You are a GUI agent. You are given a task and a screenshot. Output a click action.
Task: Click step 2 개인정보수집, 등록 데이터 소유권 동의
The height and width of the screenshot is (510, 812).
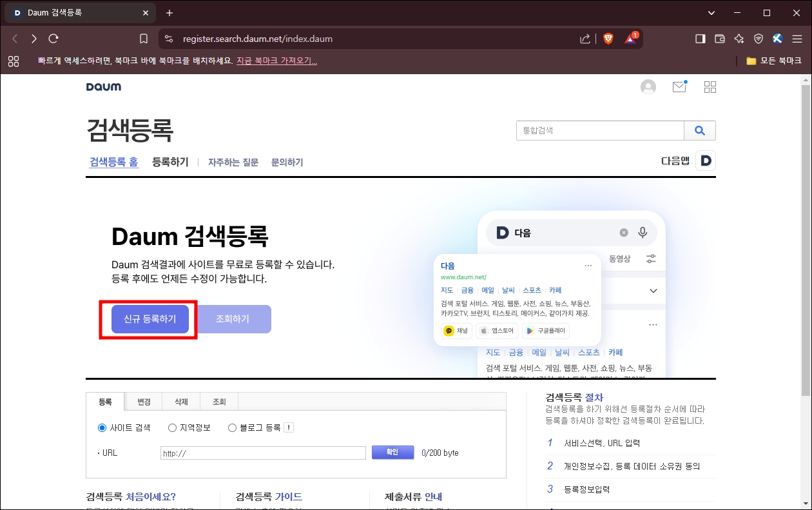click(630, 466)
